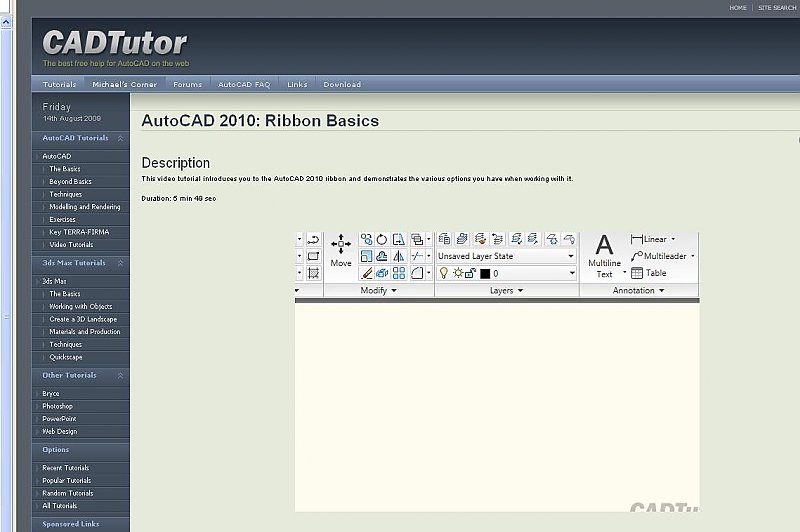This screenshot has height=532, width=800.
Task: Open the Download nav tab
Action: point(342,84)
